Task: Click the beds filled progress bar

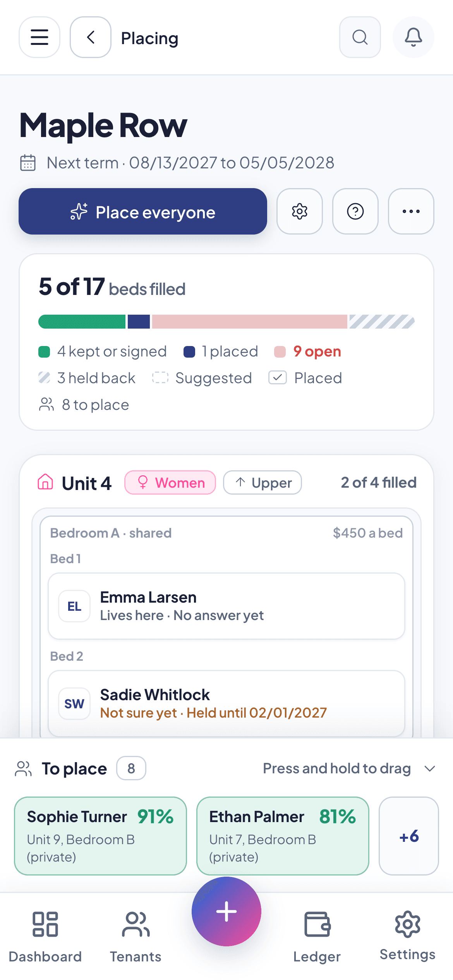Action: pyautogui.click(x=226, y=322)
